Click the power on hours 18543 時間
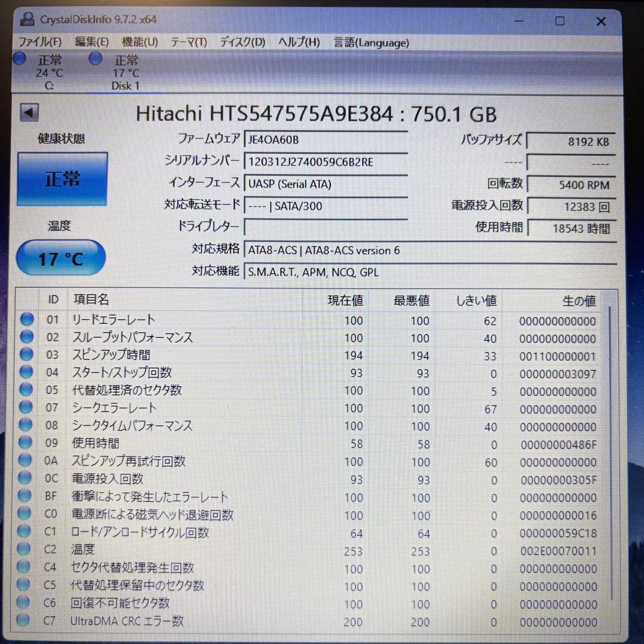The image size is (644, 644). (571, 228)
